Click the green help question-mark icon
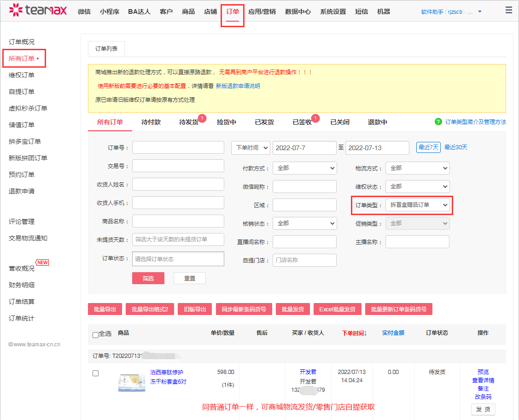519x420 pixels. pos(438,122)
